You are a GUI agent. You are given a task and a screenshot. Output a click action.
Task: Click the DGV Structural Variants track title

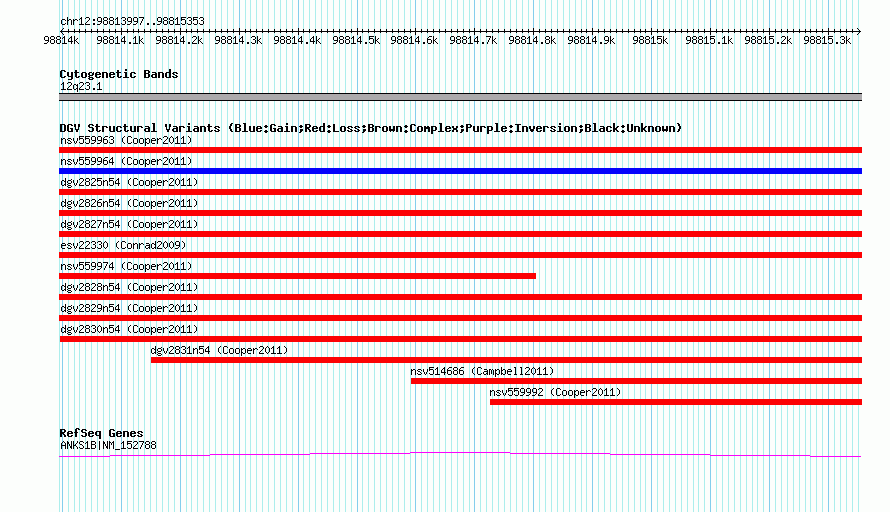[371, 128]
